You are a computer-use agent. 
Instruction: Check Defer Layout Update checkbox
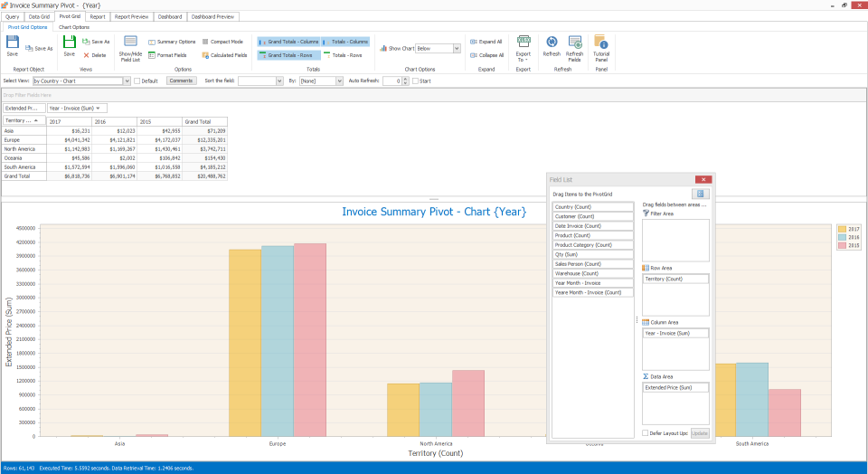coord(645,433)
